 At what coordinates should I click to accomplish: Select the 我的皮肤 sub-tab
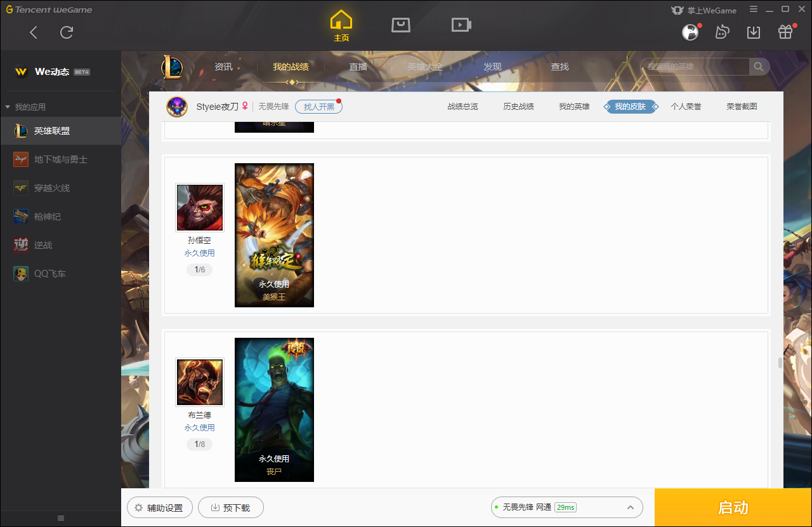click(630, 107)
